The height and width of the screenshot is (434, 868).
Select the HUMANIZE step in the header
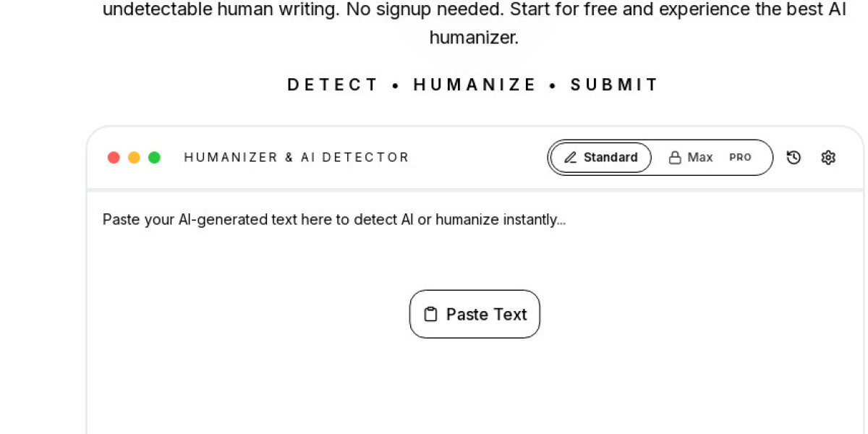475,85
